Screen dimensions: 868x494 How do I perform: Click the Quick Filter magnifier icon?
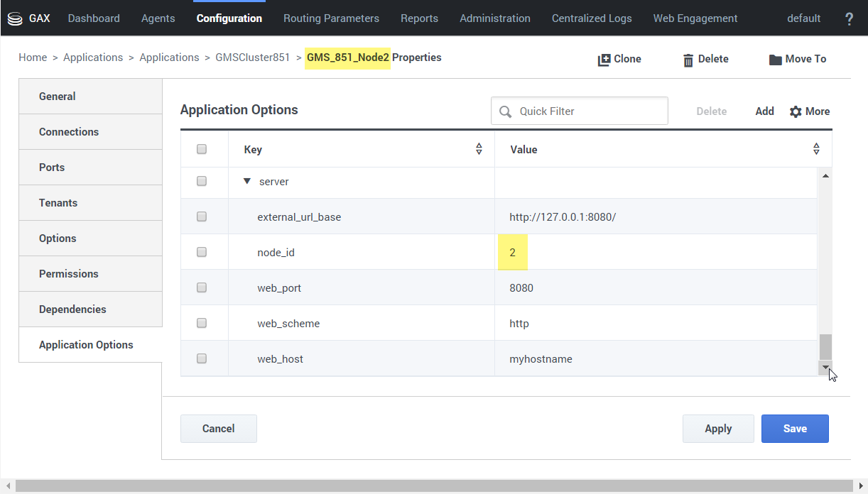pyautogui.click(x=506, y=111)
